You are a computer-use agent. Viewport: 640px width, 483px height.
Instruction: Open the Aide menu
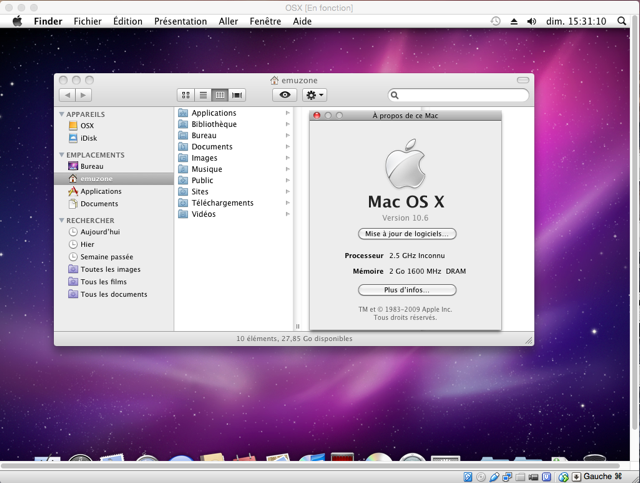point(302,21)
